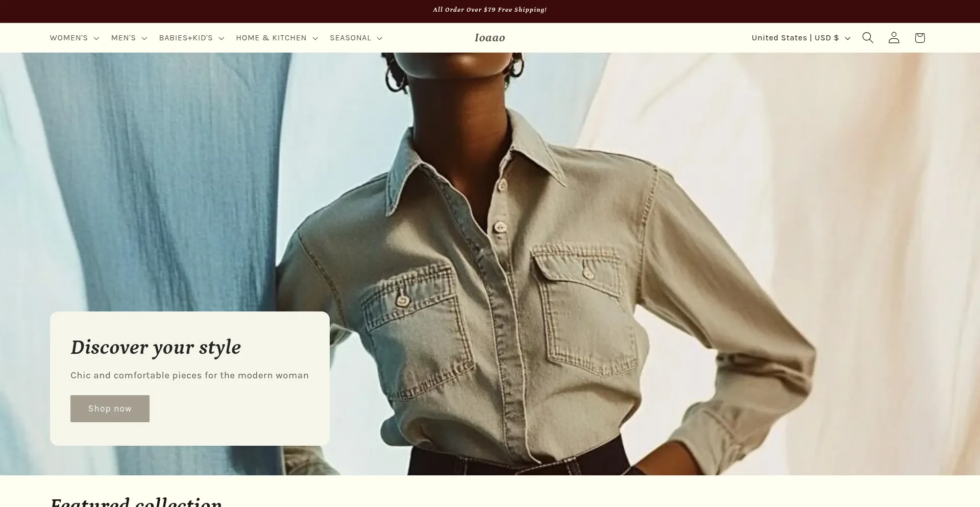Click the Chic and comfortable pieces text
The height and width of the screenshot is (507, 980).
(x=189, y=375)
